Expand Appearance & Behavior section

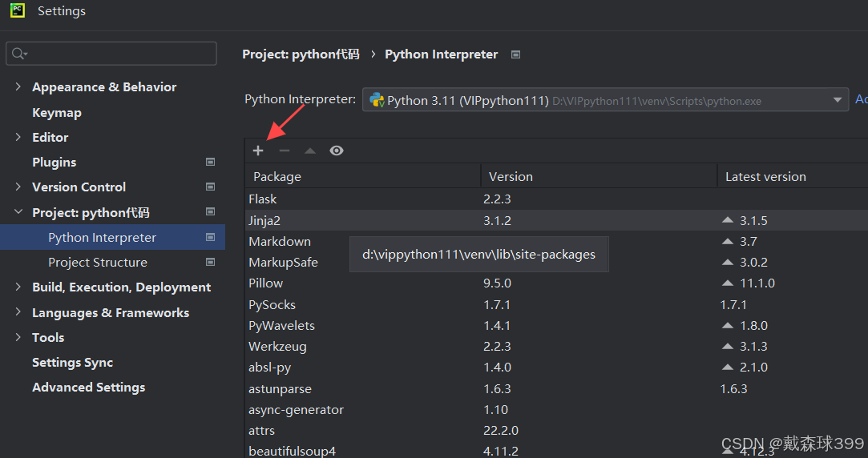click(x=18, y=86)
